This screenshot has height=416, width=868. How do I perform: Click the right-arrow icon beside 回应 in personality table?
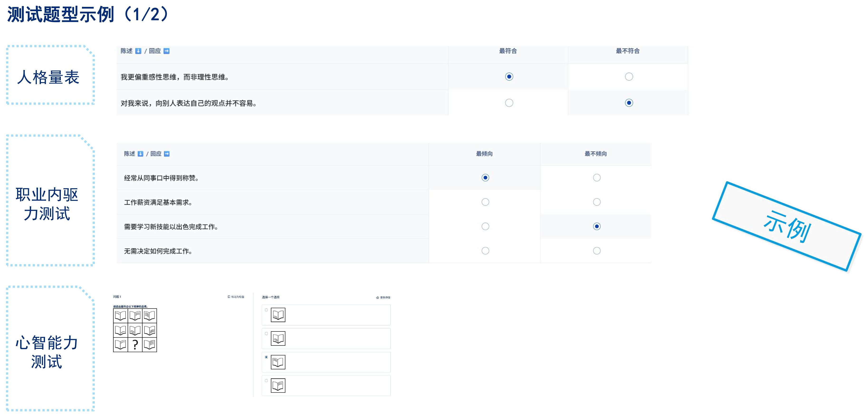point(167,51)
